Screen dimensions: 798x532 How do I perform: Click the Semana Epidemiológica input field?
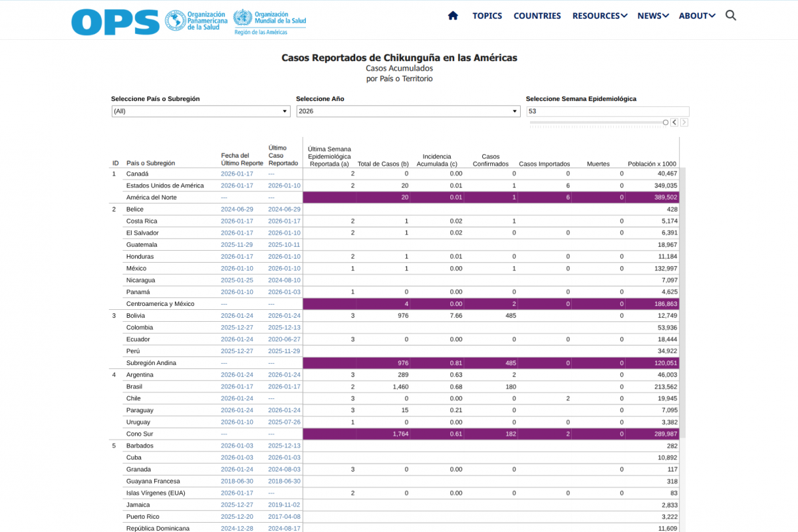(x=607, y=111)
